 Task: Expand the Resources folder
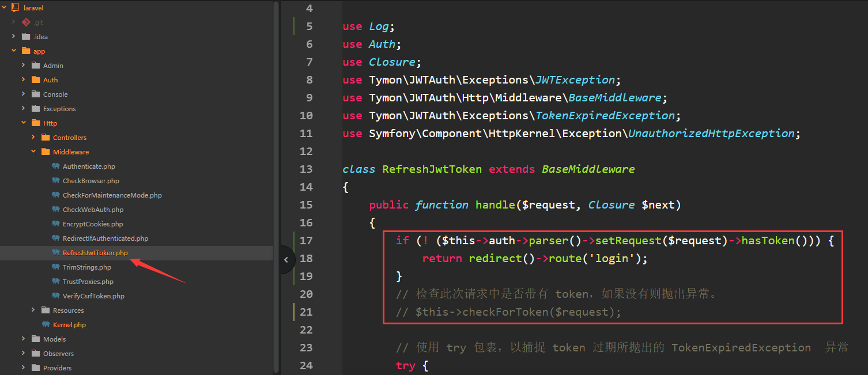[33, 310]
